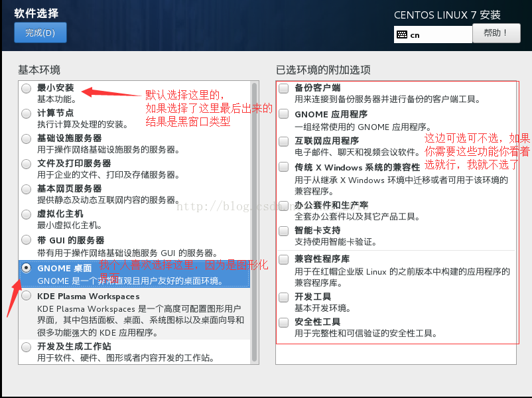Click 用来连接到备份服务器 client tools description

(387, 99)
